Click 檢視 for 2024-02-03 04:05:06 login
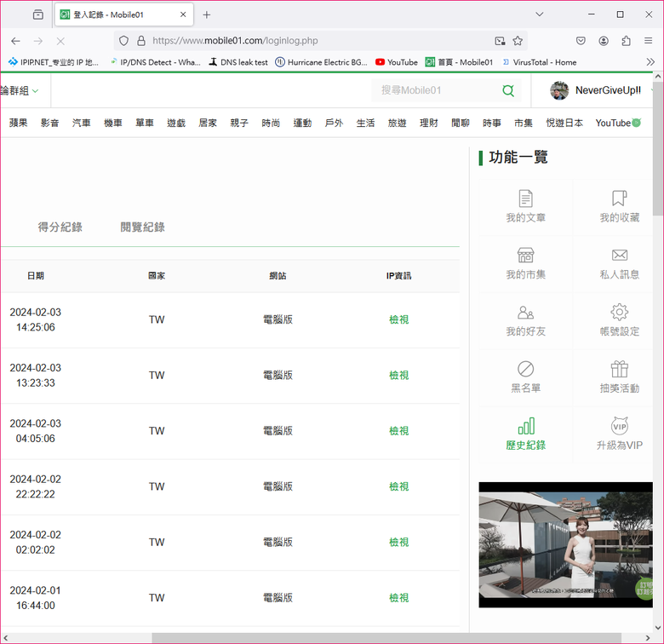Screen dimensions: 664x644 tap(399, 431)
